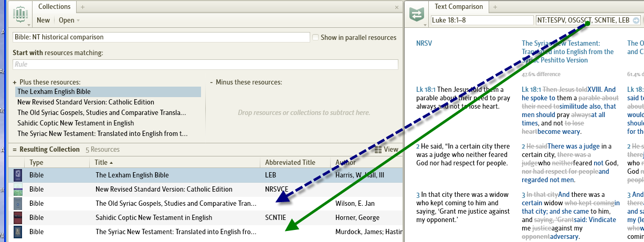Select The Lexham English Bible title cell
The width and height of the screenshot is (644, 242).
(132, 175)
